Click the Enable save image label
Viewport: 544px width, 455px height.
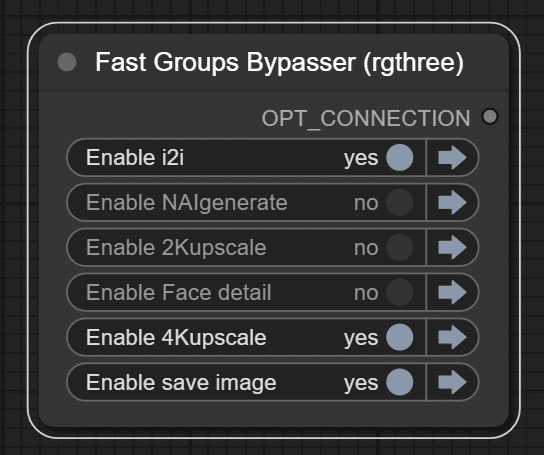coord(181,383)
